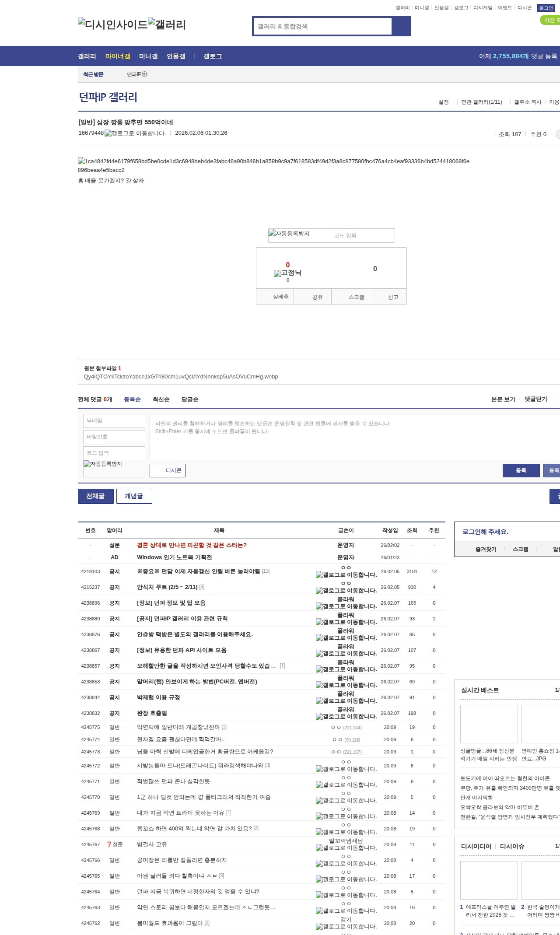
Task: Expand 갤로그 menu in navigation bar
Action: [x=213, y=56]
